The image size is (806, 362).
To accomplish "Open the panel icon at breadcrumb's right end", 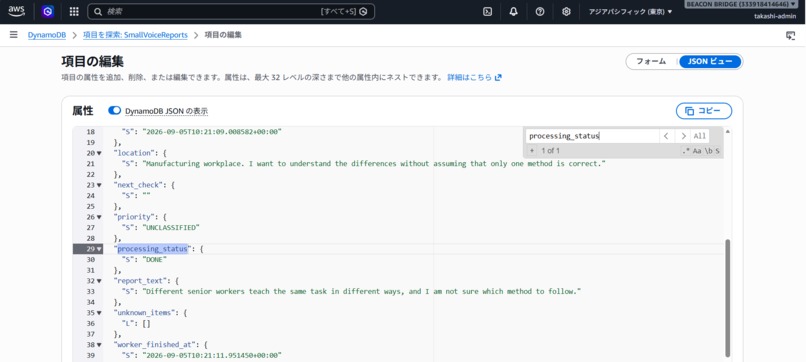I will coord(791,35).
